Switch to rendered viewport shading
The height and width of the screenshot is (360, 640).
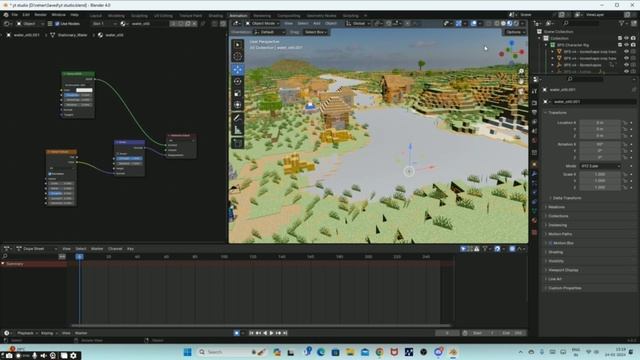pyautogui.click(x=516, y=24)
